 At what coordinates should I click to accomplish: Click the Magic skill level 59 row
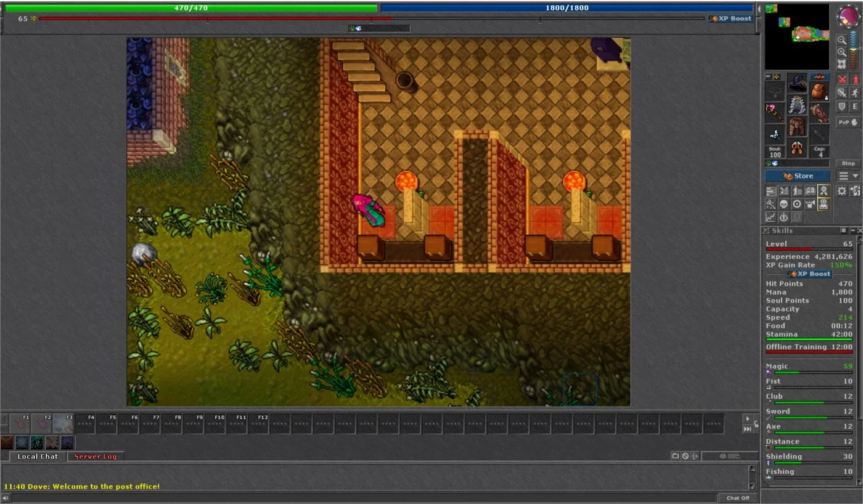coord(809,368)
